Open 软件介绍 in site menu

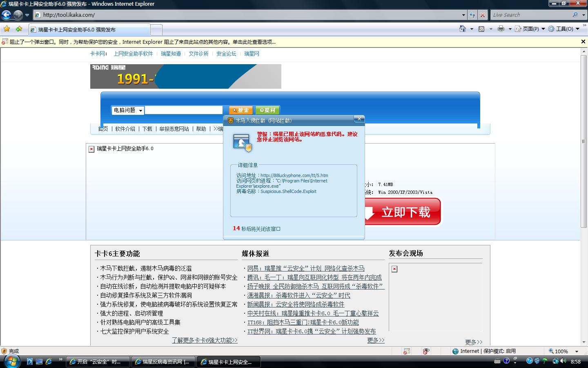coord(125,129)
